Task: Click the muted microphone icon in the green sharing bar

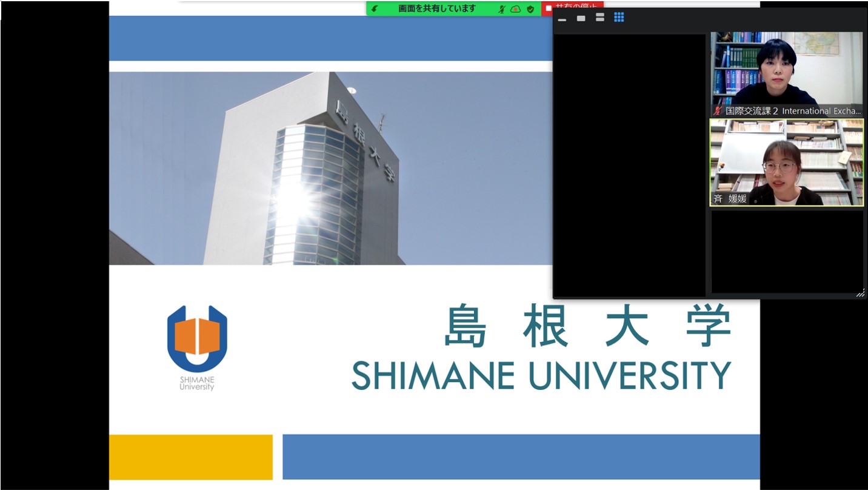Action: (501, 9)
